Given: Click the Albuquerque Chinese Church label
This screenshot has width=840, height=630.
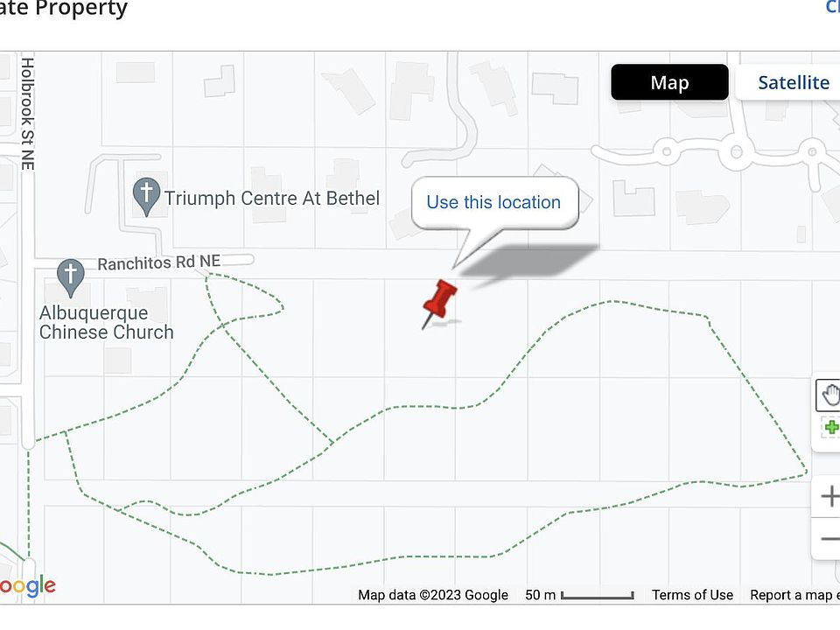Looking at the screenshot, I should (106, 322).
